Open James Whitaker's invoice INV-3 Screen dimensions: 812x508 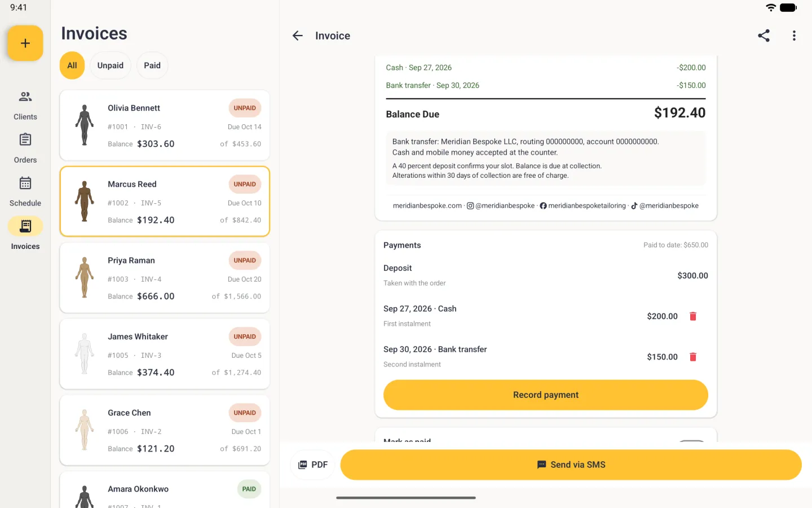tap(165, 354)
